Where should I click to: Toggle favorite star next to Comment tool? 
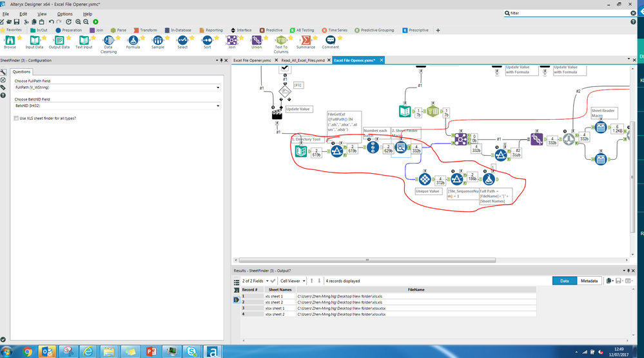point(340,38)
